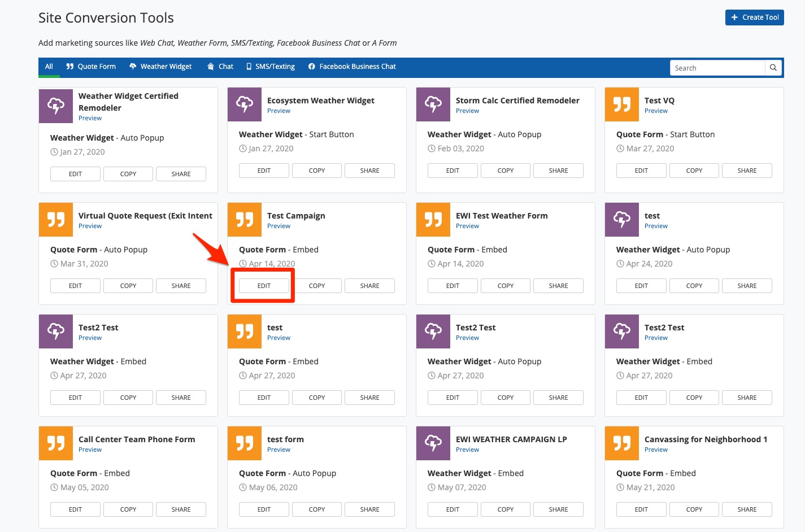
Task: Click the Test VQ orange quote icon
Action: pyautogui.click(x=622, y=104)
